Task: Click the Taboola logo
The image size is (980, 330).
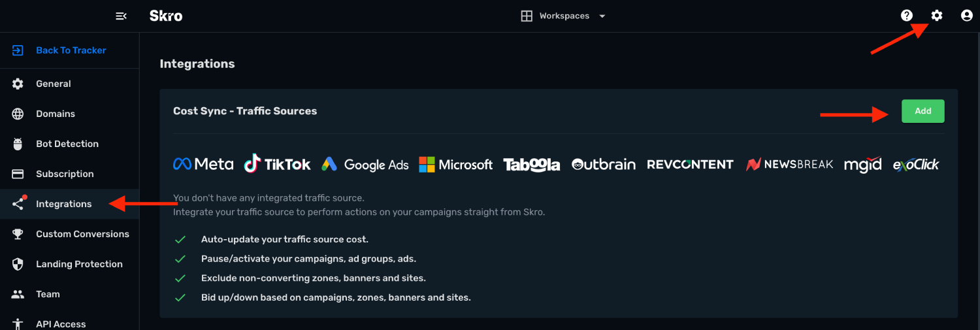Action: (532, 164)
